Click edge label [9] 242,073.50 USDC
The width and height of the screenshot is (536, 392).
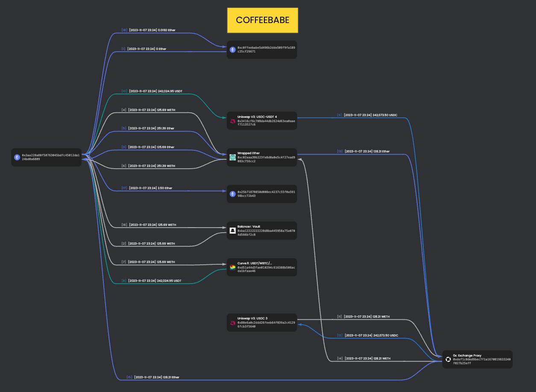coord(367,115)
